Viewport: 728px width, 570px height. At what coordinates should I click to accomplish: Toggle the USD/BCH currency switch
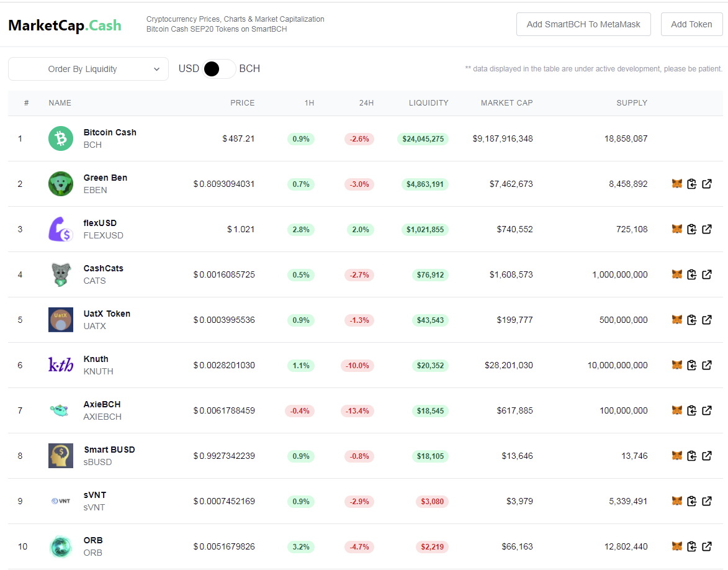tap(219, 69)
